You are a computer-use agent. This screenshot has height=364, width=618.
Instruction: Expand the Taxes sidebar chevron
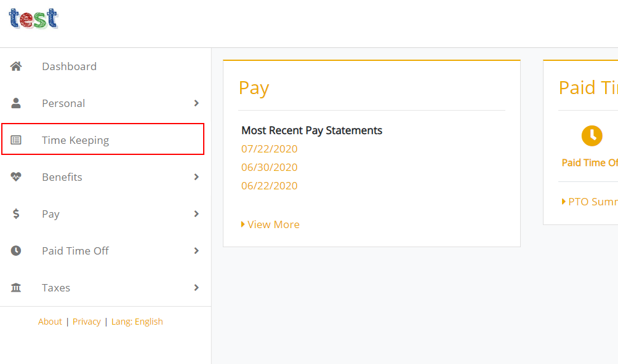tap(196, 288)
